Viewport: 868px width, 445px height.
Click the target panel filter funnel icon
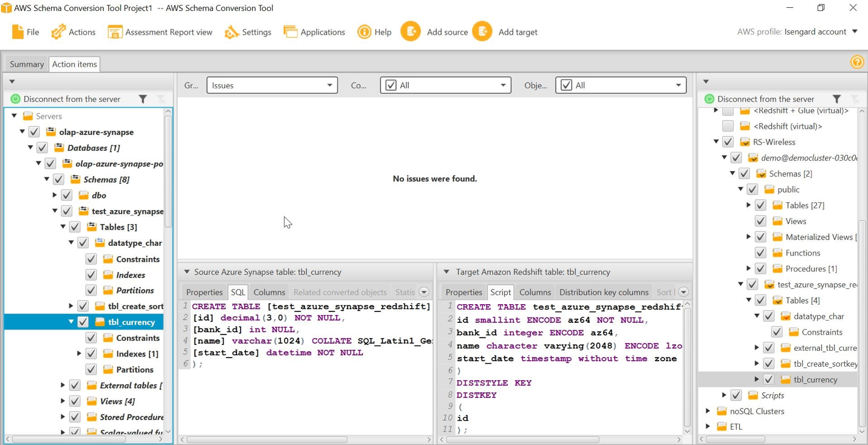[836, 99]
